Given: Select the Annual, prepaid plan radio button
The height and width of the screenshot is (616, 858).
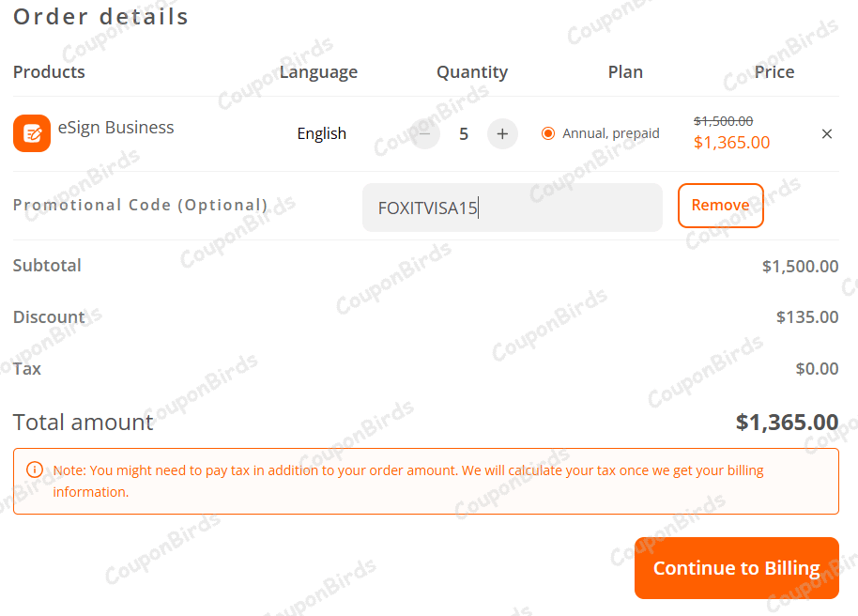Looking at the screenshot, I should (x=548, y=133).
